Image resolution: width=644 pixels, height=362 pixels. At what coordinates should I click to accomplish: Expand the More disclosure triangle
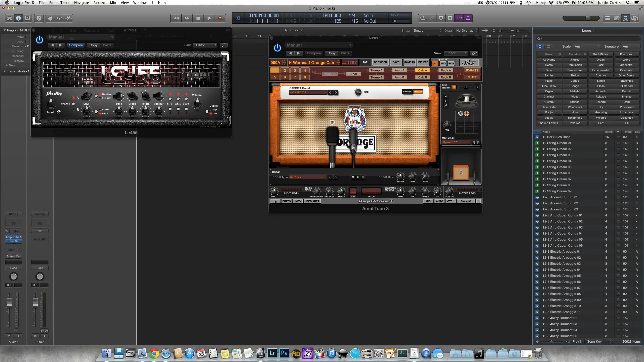tap(7, 65)
